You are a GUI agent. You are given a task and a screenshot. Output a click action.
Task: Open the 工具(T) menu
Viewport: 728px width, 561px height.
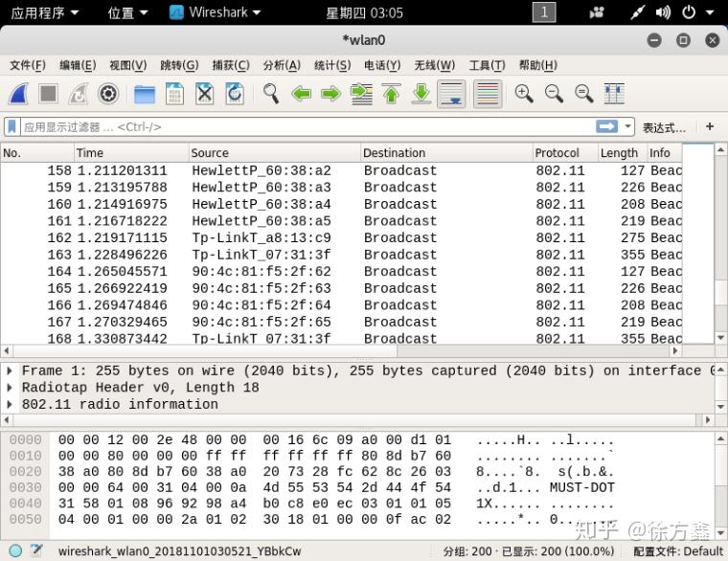[x=487, y=65]
